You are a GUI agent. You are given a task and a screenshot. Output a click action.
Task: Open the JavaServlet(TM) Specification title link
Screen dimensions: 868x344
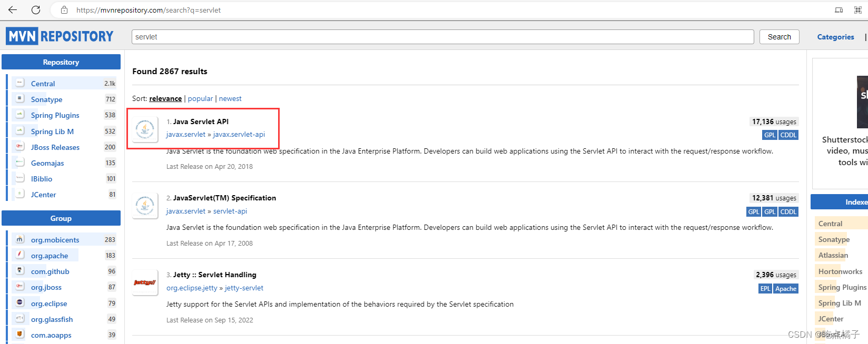point(224,198)
